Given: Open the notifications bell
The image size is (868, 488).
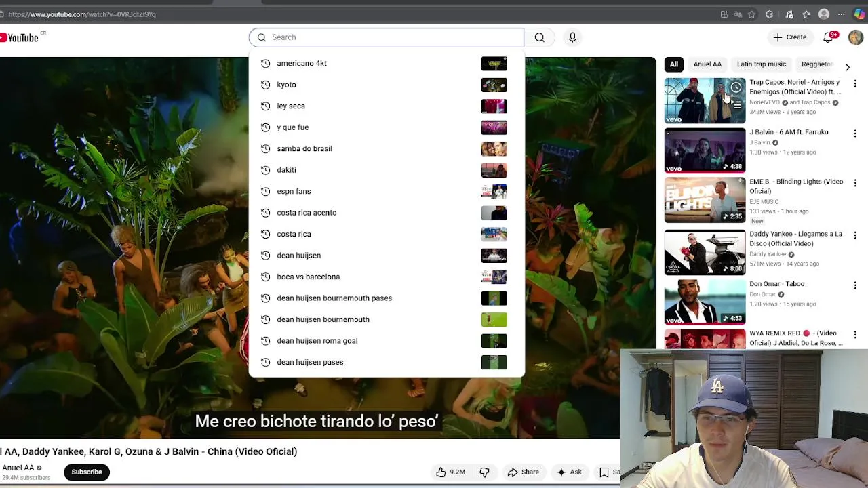Looking at the screenshot, I should pos(829,37).
